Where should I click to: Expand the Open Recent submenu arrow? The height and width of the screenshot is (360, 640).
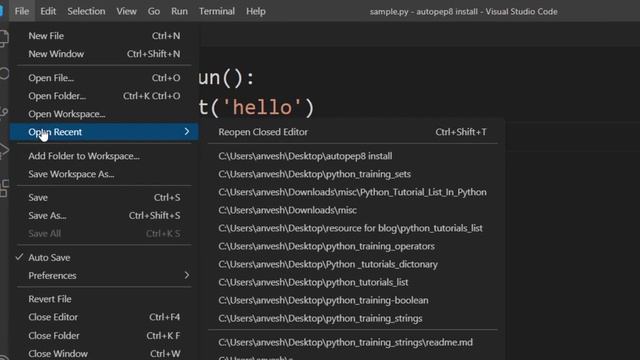tap(187, 131)
